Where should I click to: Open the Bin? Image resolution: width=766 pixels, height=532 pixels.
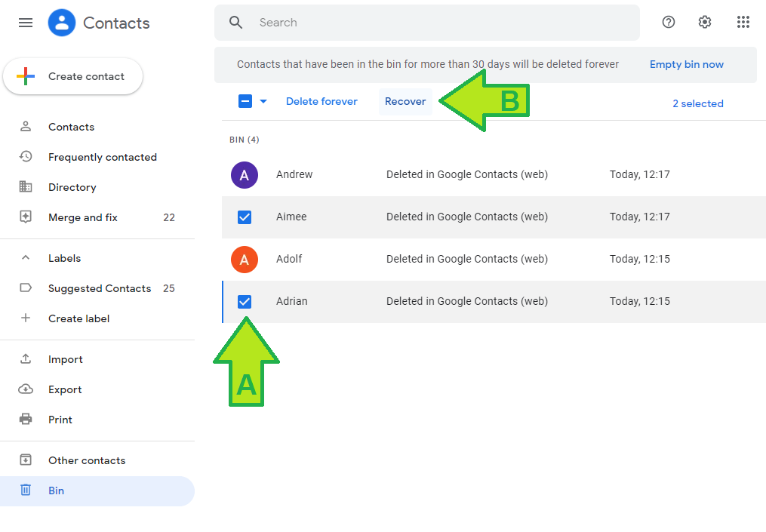[x=56, y=490]
